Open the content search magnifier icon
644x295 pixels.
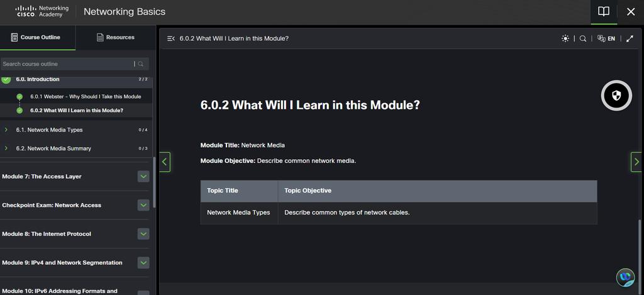[583, 38]
